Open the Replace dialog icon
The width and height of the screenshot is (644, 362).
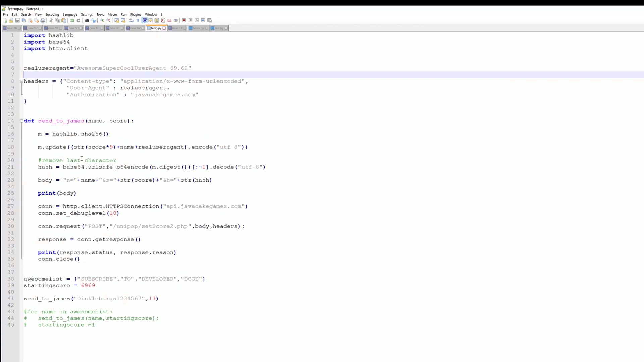(x=93, y=20)
